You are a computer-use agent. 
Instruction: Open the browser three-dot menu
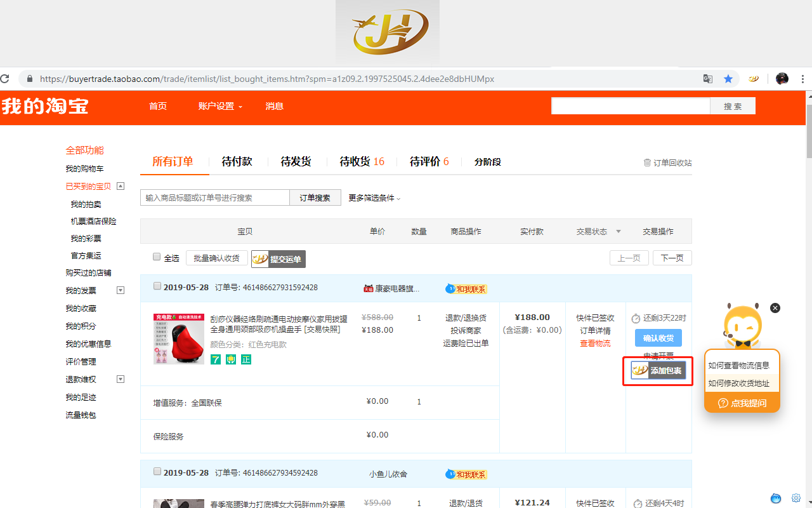pyautogui.click(x=803, y=79)
